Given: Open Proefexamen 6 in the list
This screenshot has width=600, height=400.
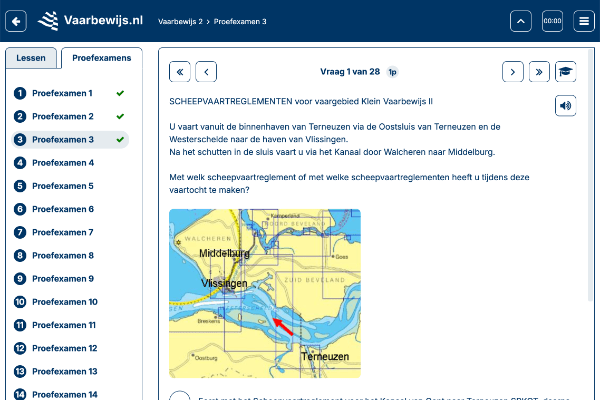Looking at the screenshot, I should pyautogui.click(x=70, y=209).
